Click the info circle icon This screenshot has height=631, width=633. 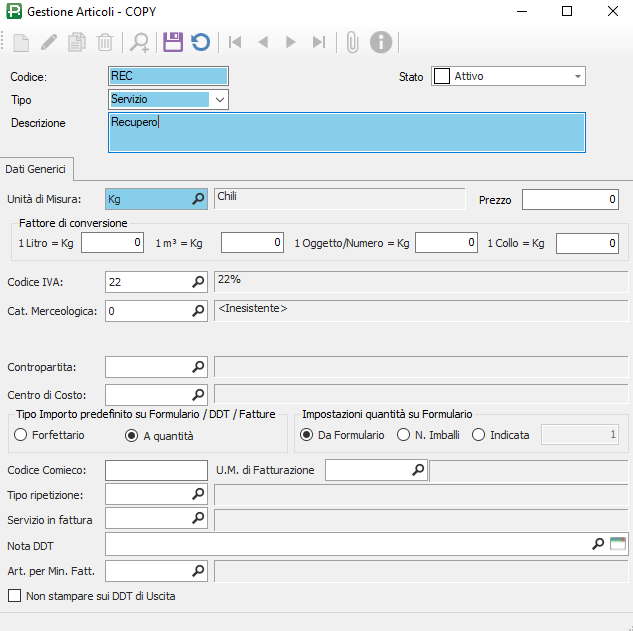(381, 42)
